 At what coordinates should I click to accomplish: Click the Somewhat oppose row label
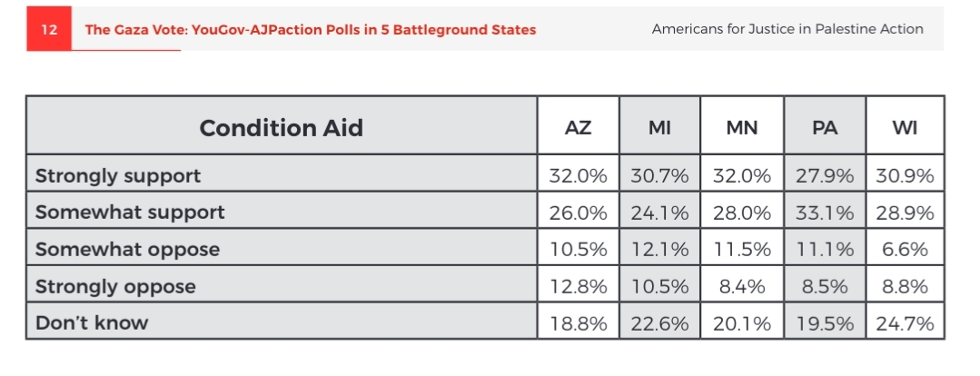(127, 250)
